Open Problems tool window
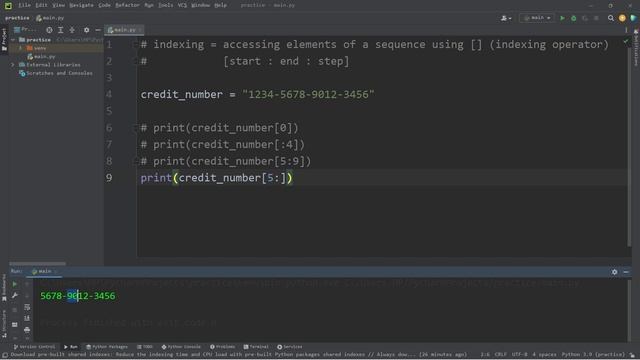Screen dimensions: 640x360 coord(222,347)
